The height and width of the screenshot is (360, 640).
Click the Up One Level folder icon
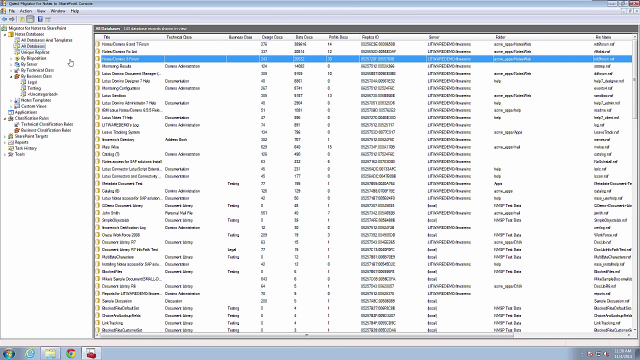(22, 19)
